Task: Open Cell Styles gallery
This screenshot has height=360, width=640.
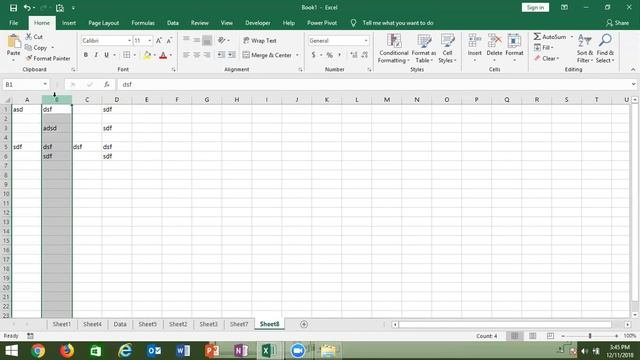Action: pos(447,49)
